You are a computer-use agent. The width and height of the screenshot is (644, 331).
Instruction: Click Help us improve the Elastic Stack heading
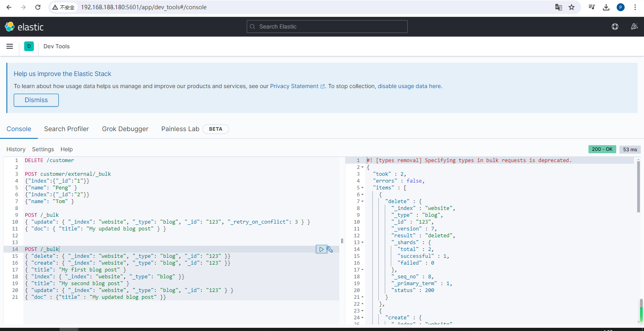pos(62,74)
